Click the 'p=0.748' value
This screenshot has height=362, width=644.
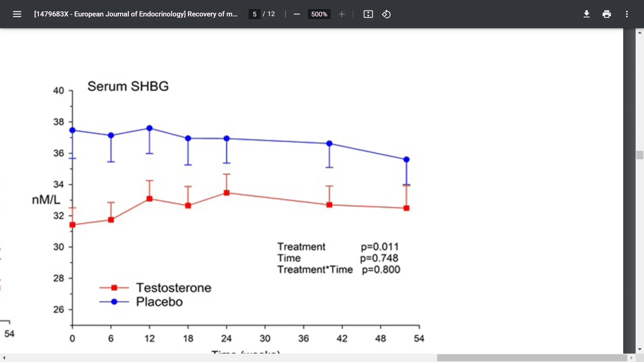pyautogui.click(x=379, y=258)
